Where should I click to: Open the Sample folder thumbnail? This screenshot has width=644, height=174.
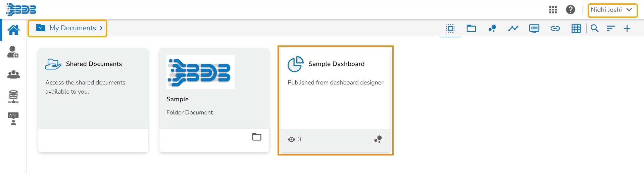coord(200,72)
